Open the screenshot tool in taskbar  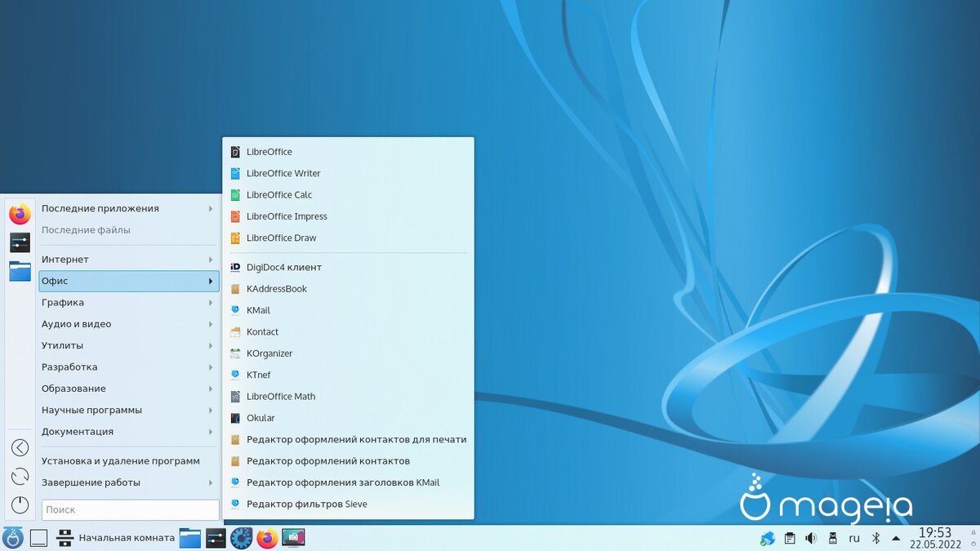point(293,538)
